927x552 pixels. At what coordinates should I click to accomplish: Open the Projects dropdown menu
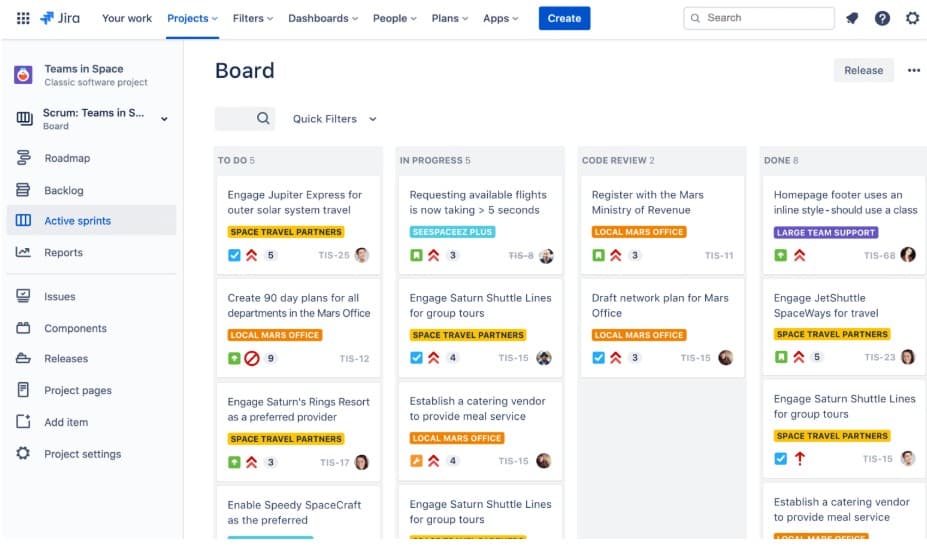point(193,18)
